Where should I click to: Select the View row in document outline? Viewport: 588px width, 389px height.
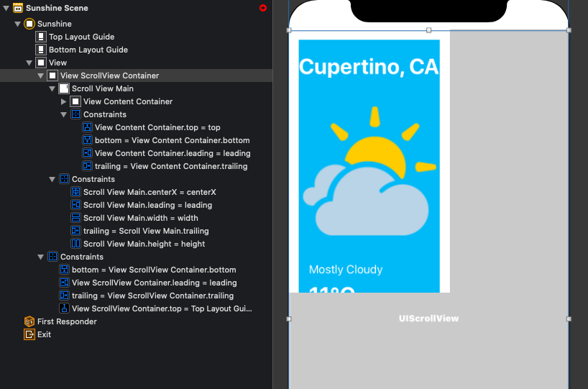(x=58, y=63)
